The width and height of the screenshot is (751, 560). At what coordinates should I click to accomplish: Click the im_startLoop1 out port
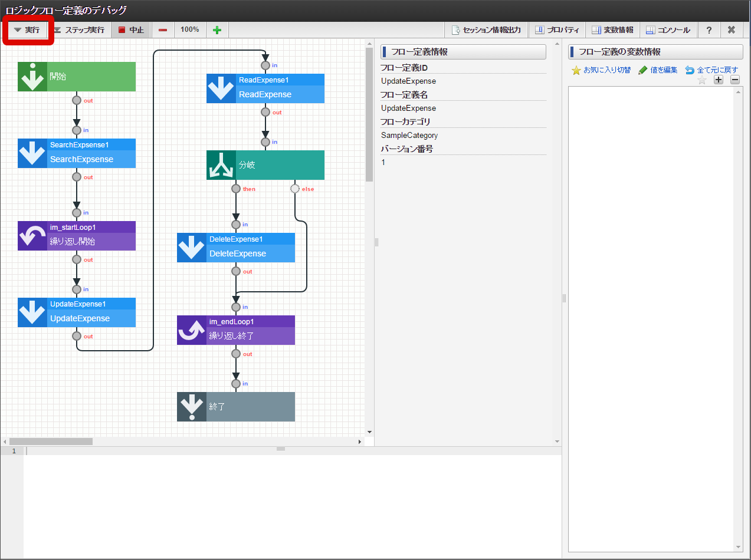point(77,259)
